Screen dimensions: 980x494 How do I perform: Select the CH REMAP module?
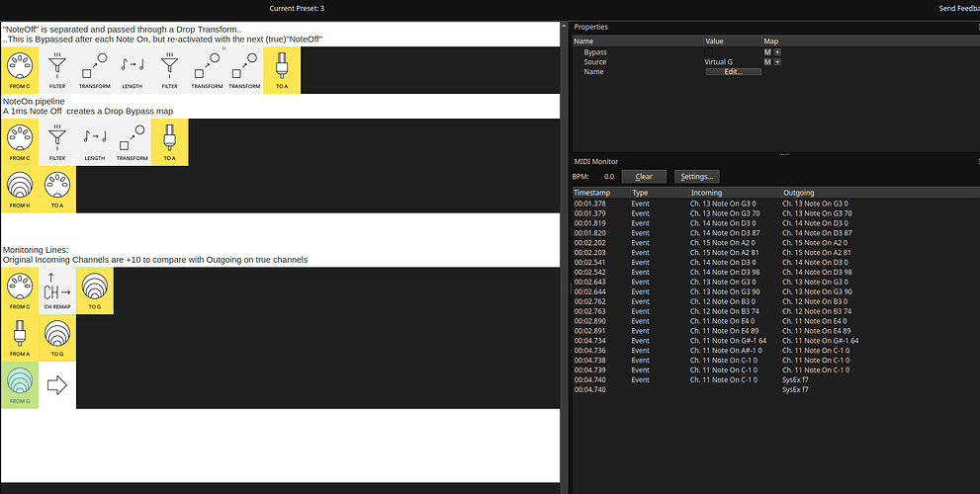(57, 290)
